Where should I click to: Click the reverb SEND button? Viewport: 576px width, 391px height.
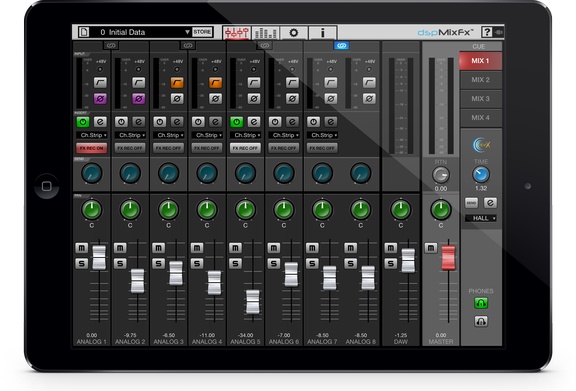pyautogui.click(x=472, y=202)
